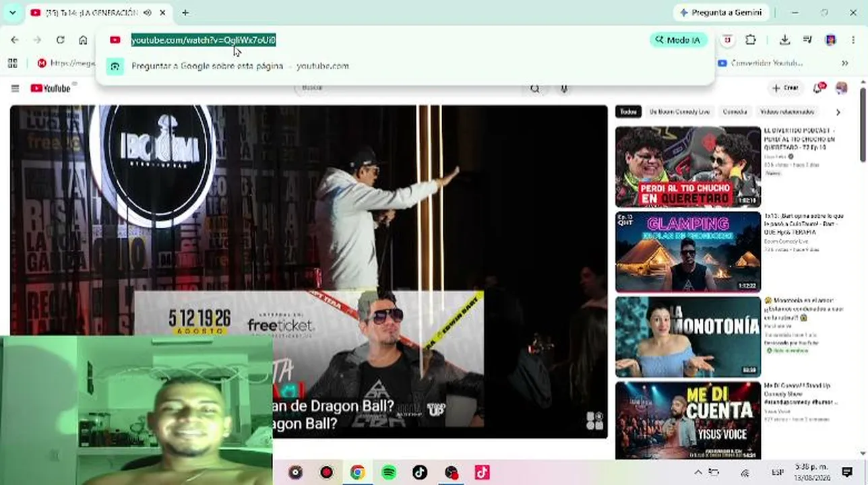Open the apps grid in the bookmarks bar
Screen dimensions: 868x485
(12, 63)
